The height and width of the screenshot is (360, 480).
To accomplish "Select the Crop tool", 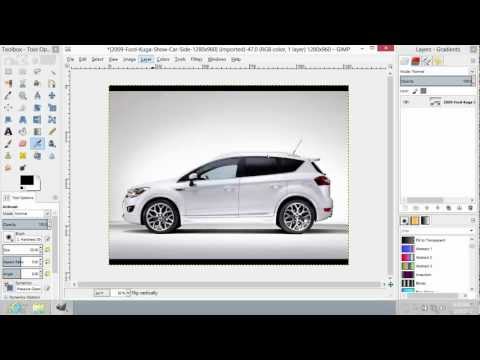I will pos(23,108).
